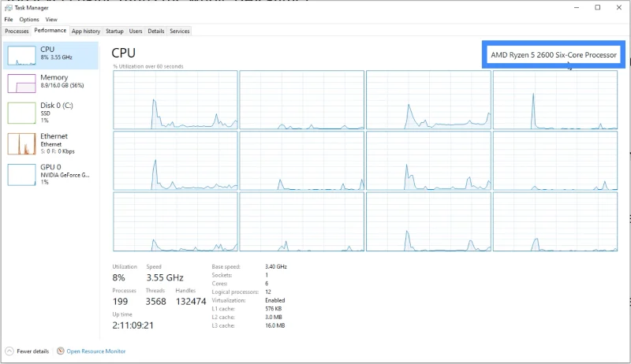Click the large CPU heading
Viewport: 631px width, 364px height.
124,53
